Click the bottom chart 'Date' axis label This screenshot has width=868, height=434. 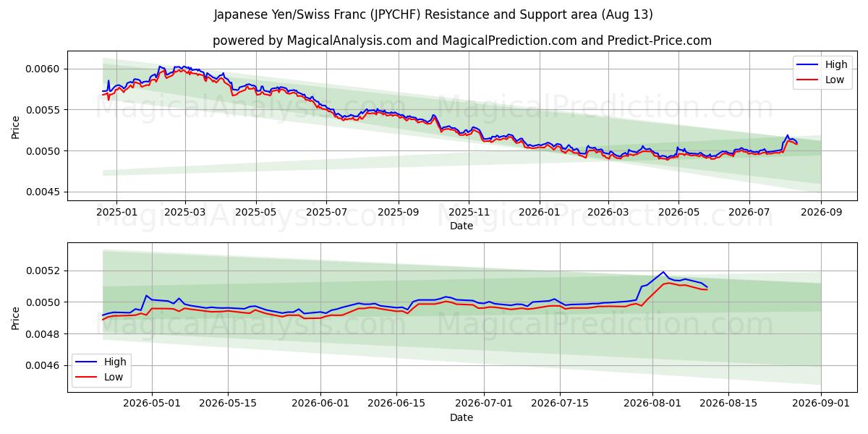[461, 417]
